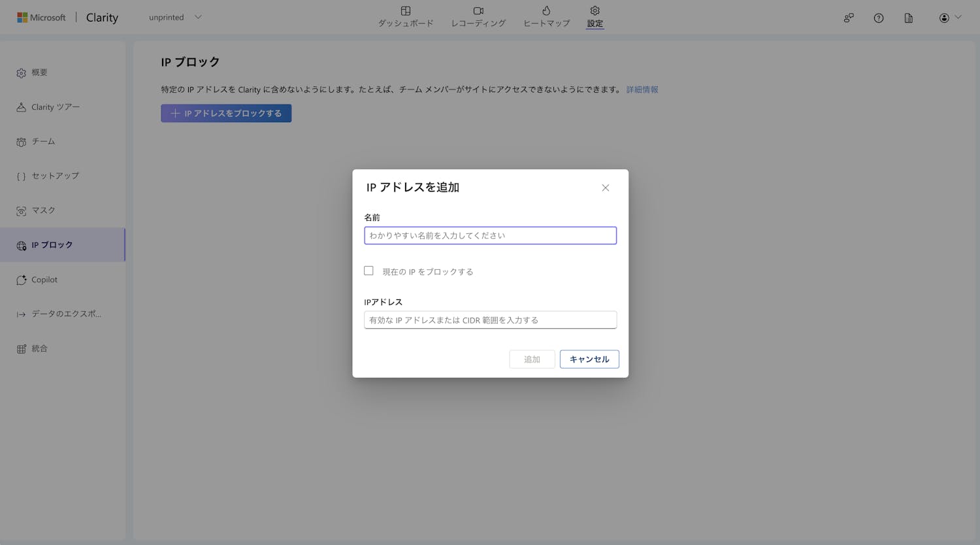Open Clarity ツアー in the sidebar
Image resolution: width=980 pixels, height=545 pixels.
coord(55,107)
